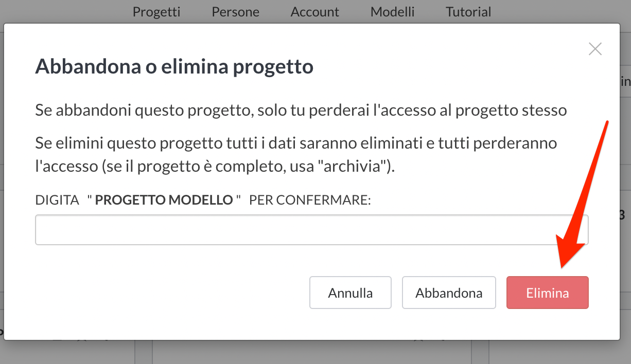This screenshot has height=364, width=631.
Task: Click the PER CONFERMARE label
Action: (x=310, y=200)
